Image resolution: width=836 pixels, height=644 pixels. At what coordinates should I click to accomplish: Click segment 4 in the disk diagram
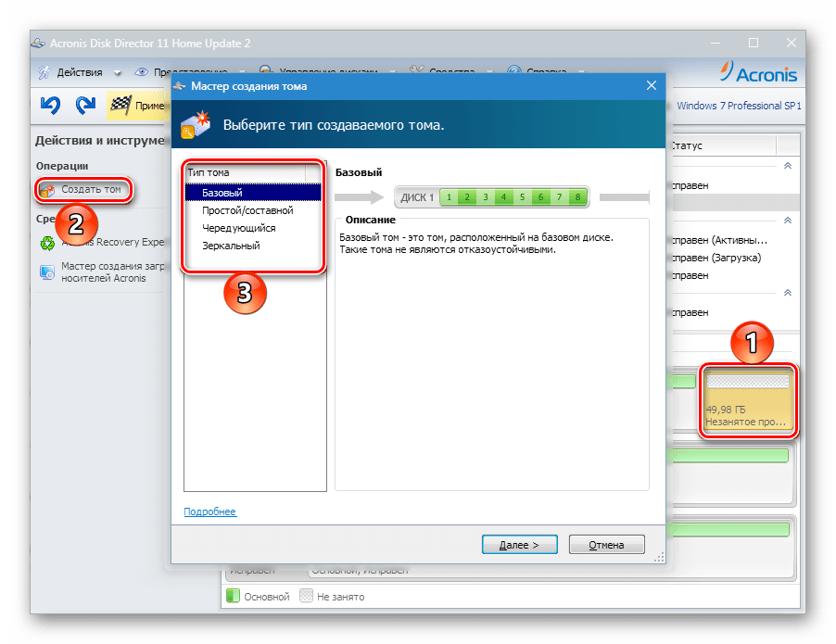(503, 197)
